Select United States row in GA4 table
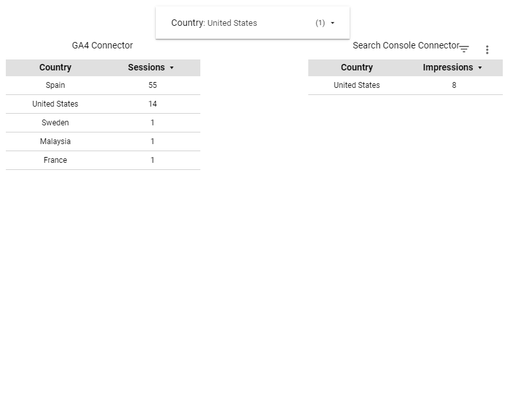This screenshot has height=420, width=517. (x=103, y=104)
